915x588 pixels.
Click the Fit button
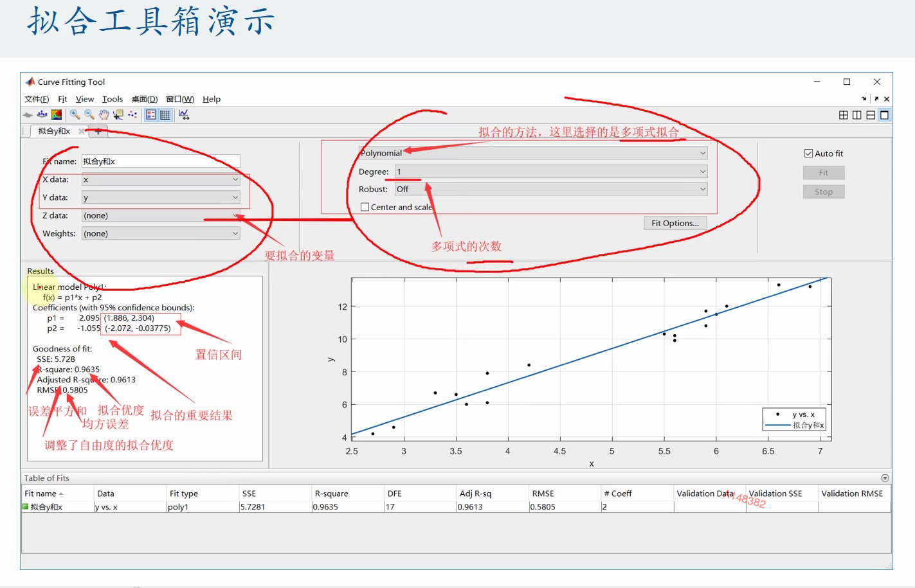[824, 173]
